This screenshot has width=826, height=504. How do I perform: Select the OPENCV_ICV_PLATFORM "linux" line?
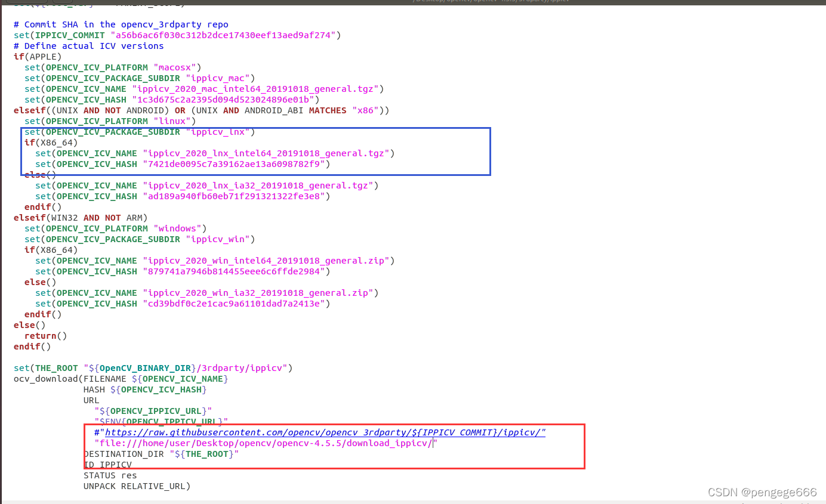pyautogui.click(x=110, y=121)
